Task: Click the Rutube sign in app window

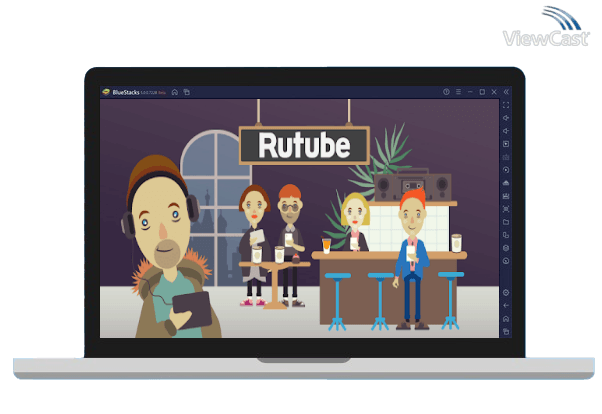Action: [x=304, y=146]
